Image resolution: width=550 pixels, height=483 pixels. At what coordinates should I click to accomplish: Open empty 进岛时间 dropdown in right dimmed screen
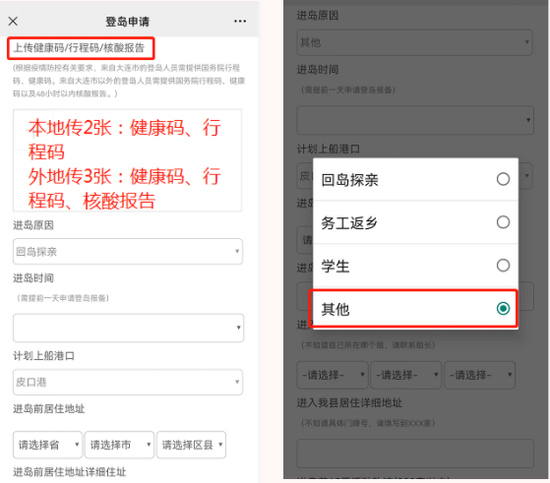click(415, 120)
